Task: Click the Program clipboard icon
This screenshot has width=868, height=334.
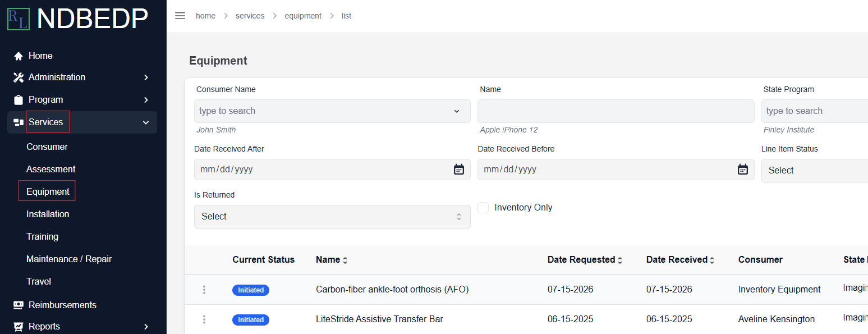Action: coord(19,100)
